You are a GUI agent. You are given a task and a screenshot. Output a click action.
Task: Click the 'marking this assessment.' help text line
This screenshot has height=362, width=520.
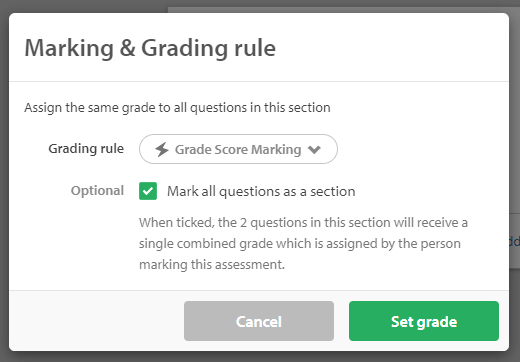[x=212, y=264]
